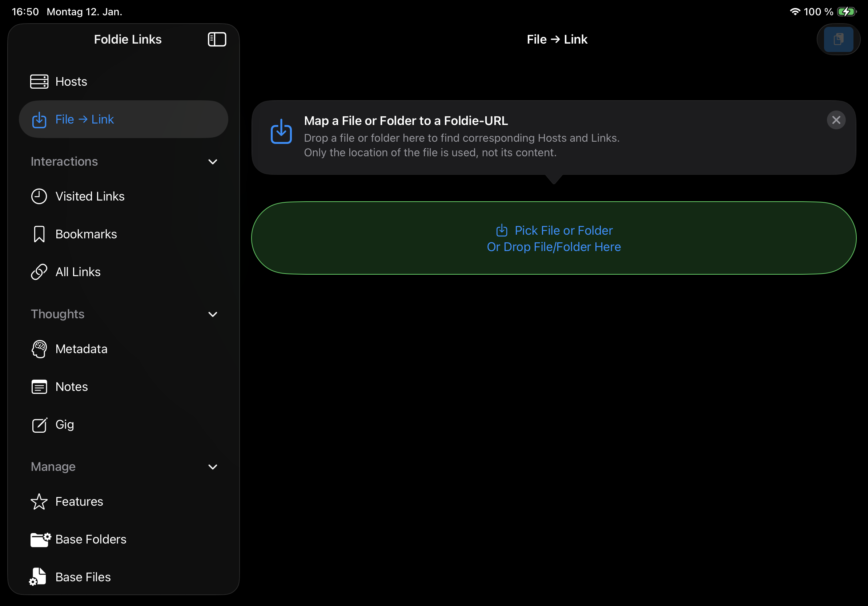
Task: Collapse the Thoughts section chevron
Action: pyautogui.click(x=213, y=314)
